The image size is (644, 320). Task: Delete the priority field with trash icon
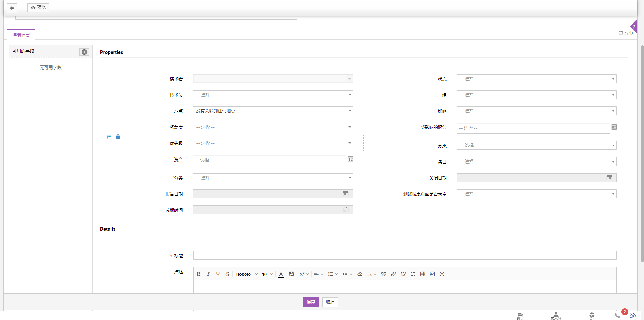(118, 137)
